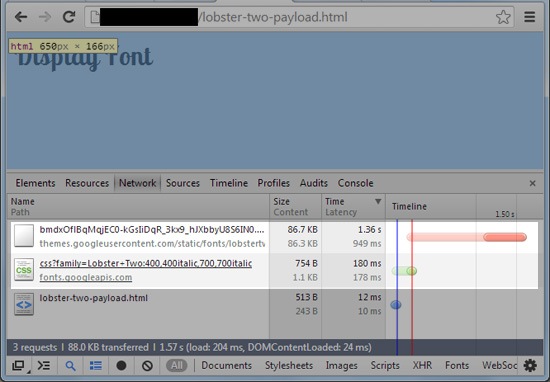Image resolution: width=550 pixels, height=382 pixels.
Task: Open the Audits tab
Action: (x=314, y=183)
